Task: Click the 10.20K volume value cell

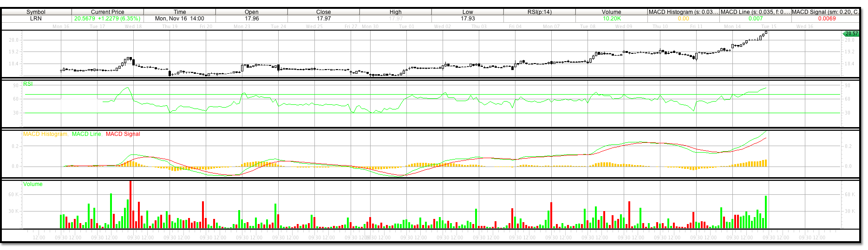Action: coord(611,19)
